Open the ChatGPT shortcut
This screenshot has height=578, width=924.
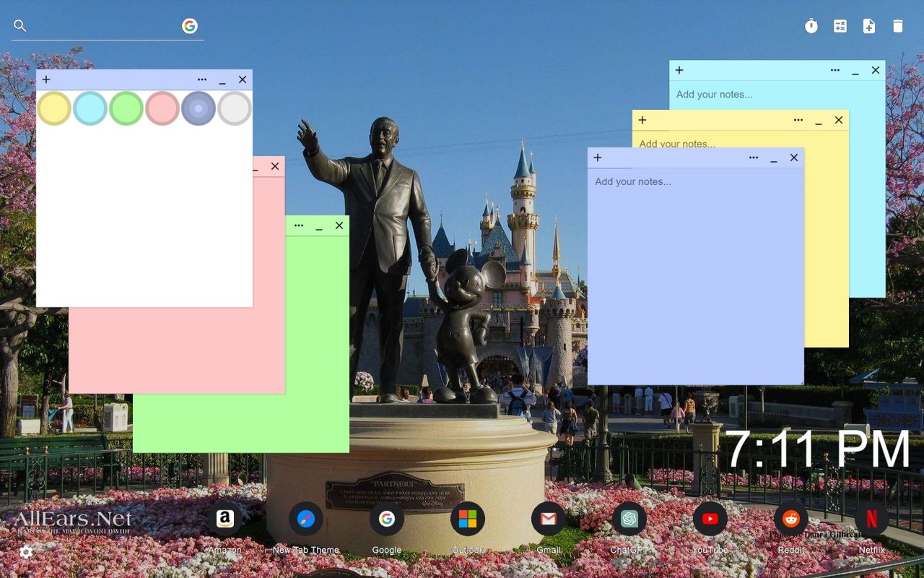(629, 519)
